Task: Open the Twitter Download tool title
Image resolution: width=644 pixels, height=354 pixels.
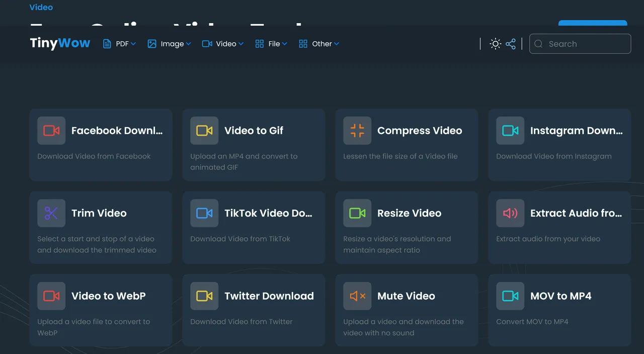Action: click(x=269, y=296)
